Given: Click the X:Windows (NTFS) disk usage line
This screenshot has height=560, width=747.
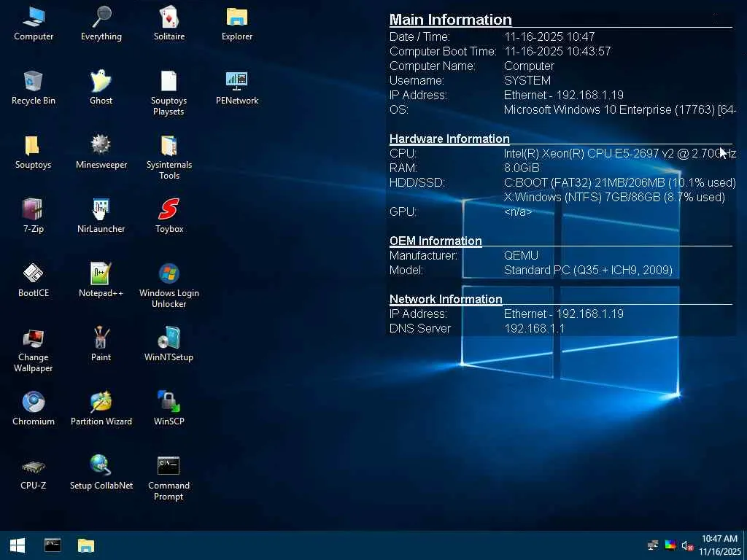Looking at the screenshot, I should pyautogui.click(x=614, y=197).
